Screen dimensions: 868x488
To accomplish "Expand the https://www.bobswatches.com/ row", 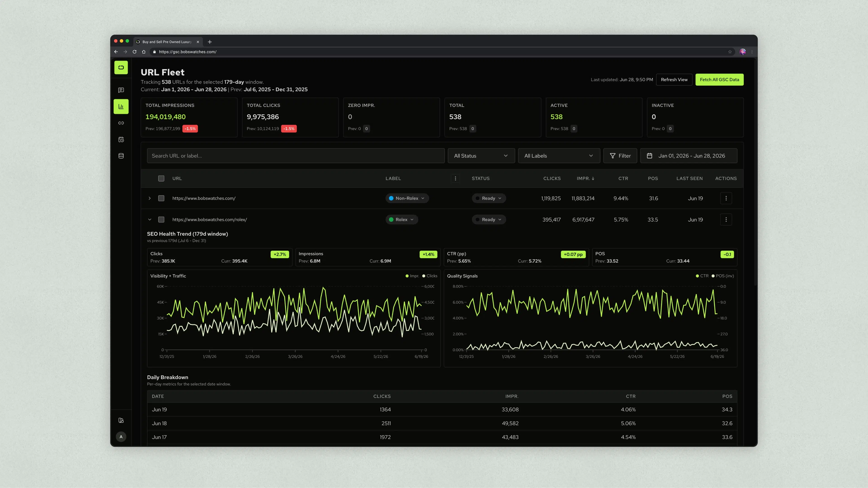I will (x=150, y=198).
